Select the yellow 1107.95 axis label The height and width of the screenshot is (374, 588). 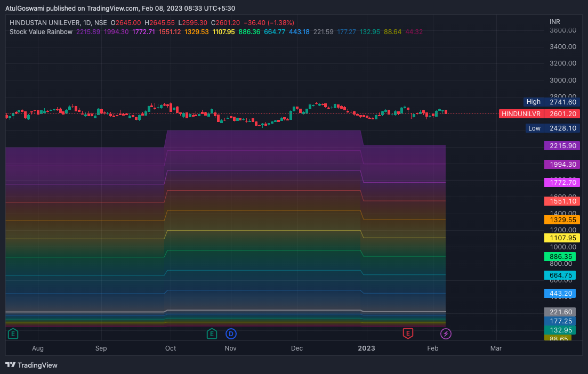(x=562, y=238)
